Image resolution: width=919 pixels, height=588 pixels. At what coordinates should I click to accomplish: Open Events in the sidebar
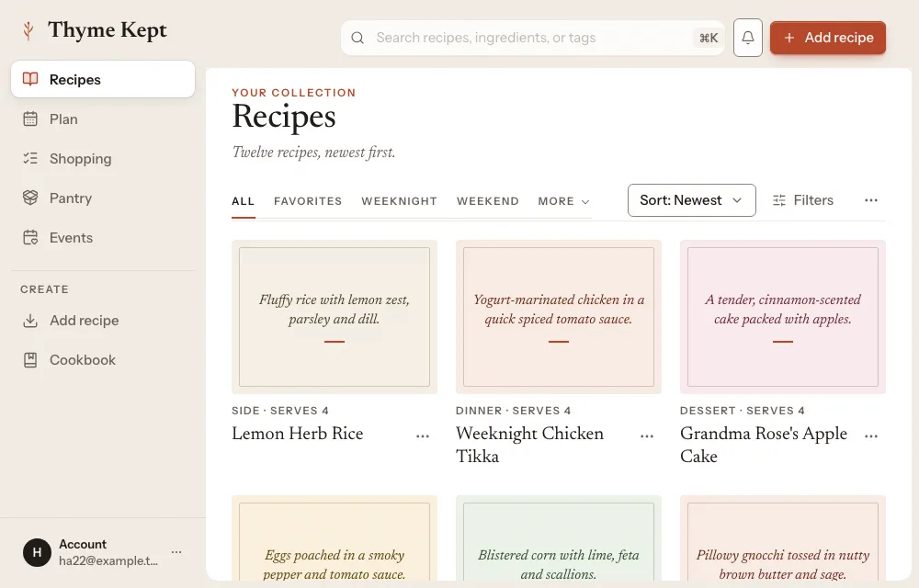(103, 237)
